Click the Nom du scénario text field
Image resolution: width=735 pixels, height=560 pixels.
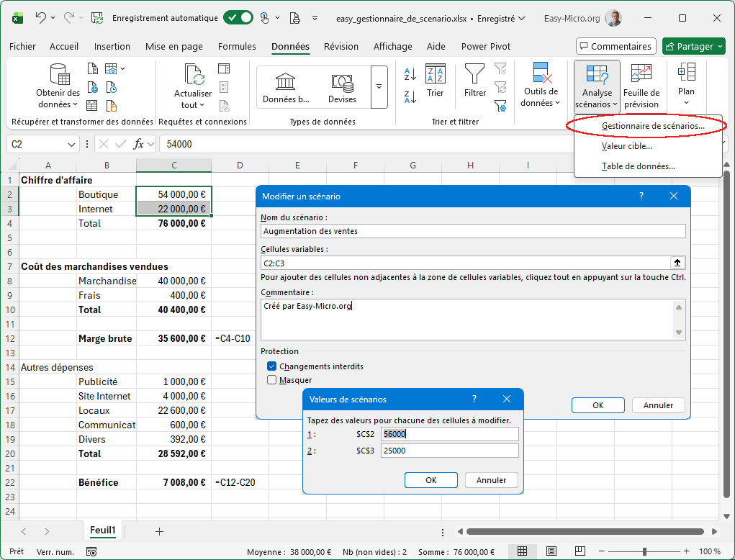click(x=473, y=231)
